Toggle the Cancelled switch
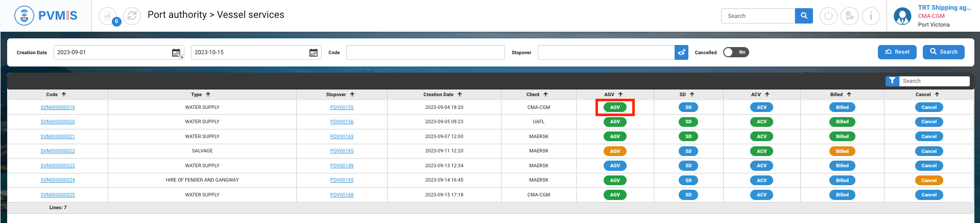Screen dimensions: 980x223 tap(735, 52)
